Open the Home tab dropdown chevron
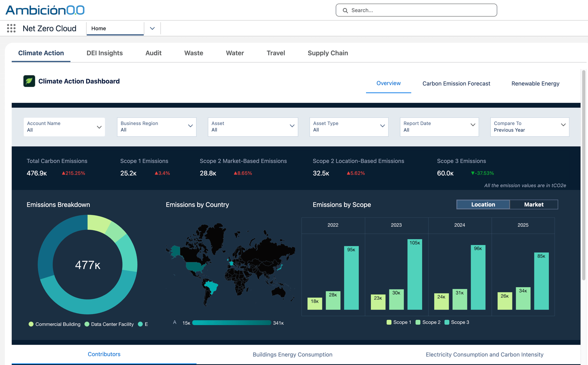The height and width of the screenshot is (365, 588). tap(152, 28)
